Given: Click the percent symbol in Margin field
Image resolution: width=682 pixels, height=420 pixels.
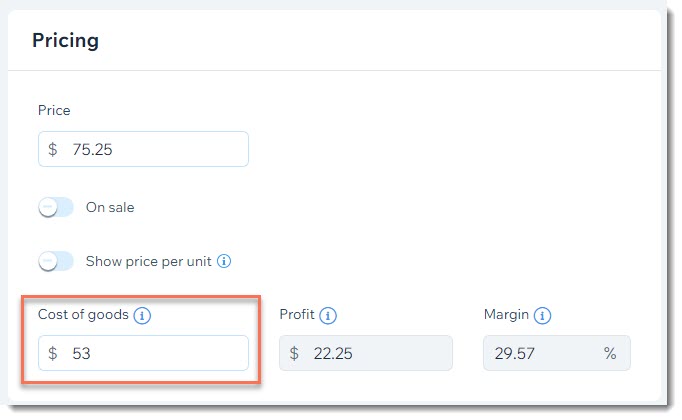Looking at the screenshot, I should click(x=610, y=353).
